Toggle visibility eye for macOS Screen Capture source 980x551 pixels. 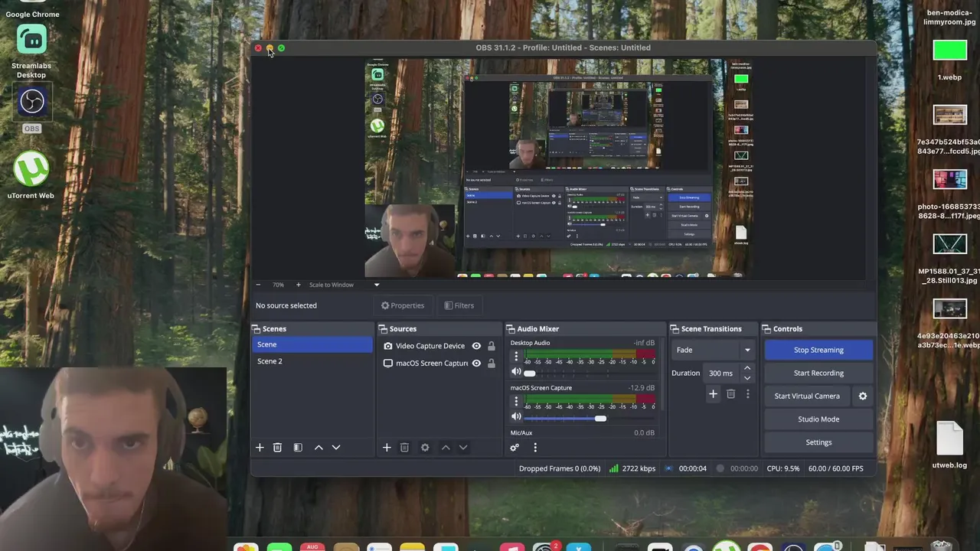tap(476, 364)
